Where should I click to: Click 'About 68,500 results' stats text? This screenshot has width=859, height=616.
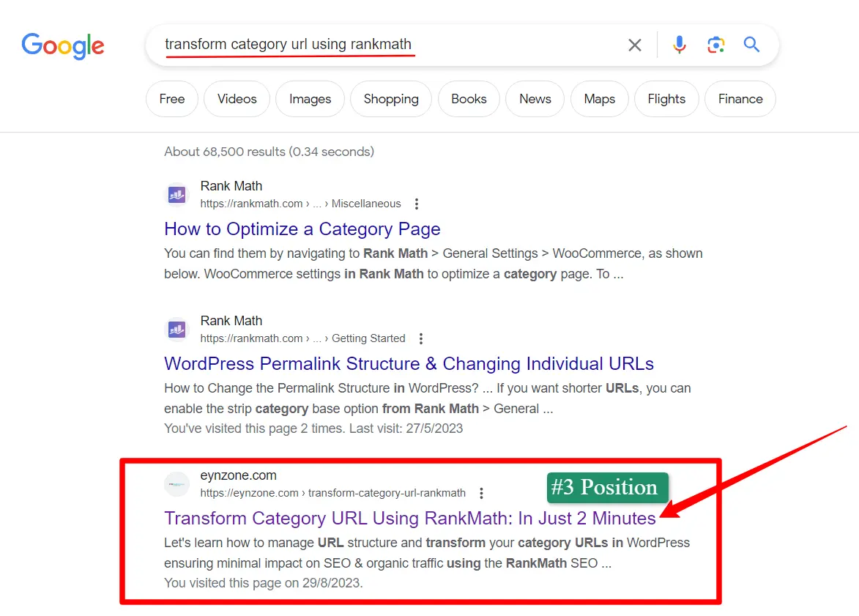coord(269,152)
